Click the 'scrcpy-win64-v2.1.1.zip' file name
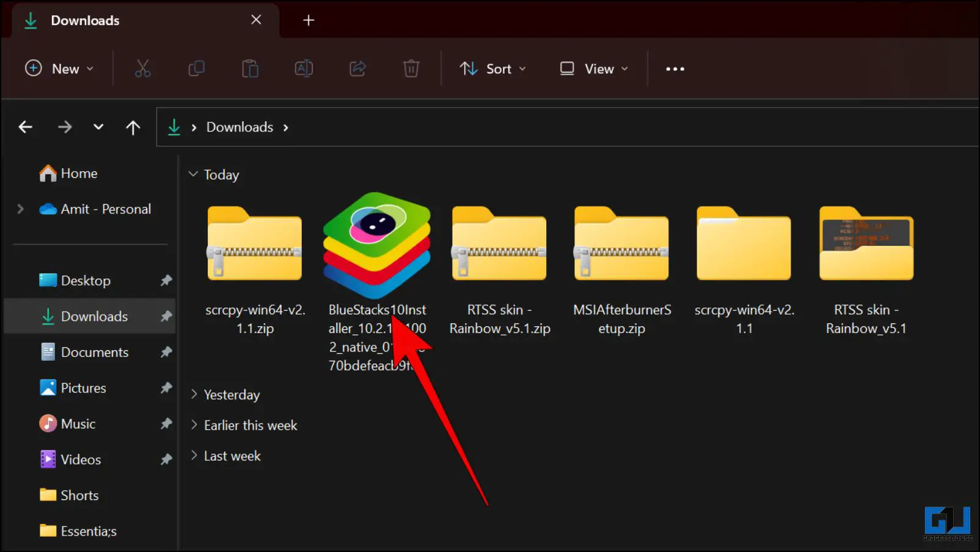 [255, 319]
